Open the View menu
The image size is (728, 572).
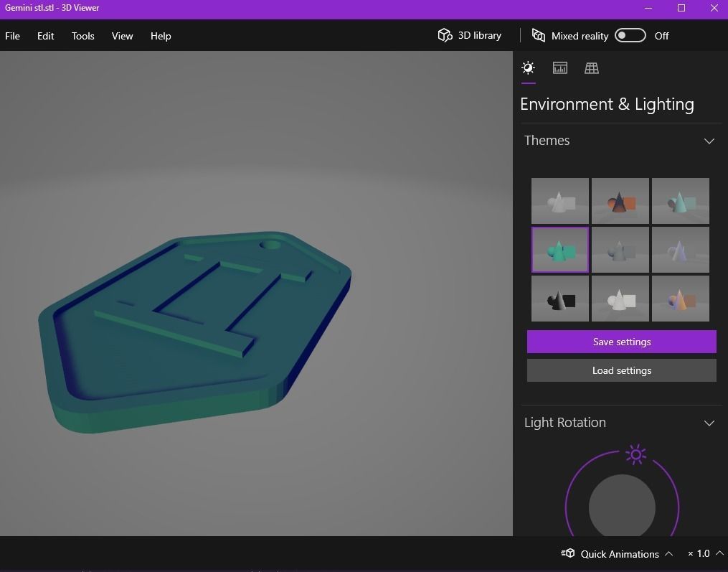click(122, 36)
